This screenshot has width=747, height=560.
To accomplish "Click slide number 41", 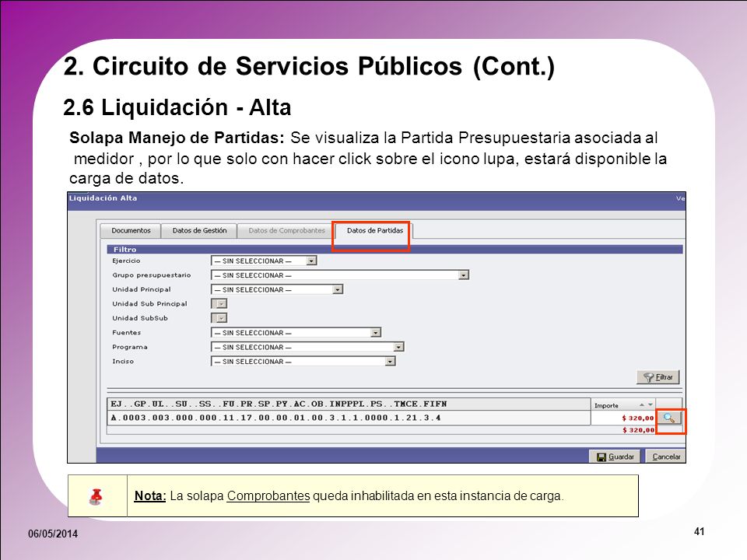I will click(699, 531).
